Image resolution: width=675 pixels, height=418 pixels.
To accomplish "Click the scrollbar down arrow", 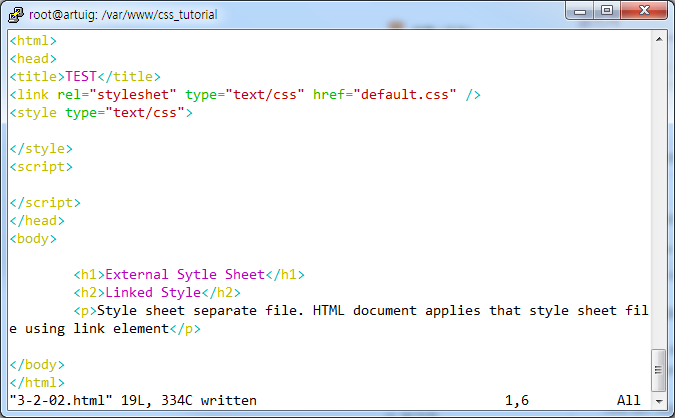I will click(659, 401).
